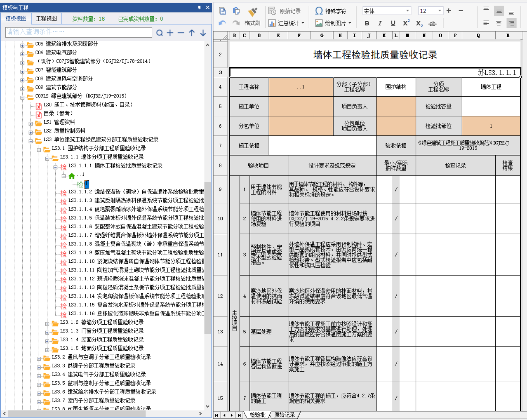Expand the LS3.1.2 幕墙分项工程 folder
This screenshot has height=420, width=527.
[47, 324]
